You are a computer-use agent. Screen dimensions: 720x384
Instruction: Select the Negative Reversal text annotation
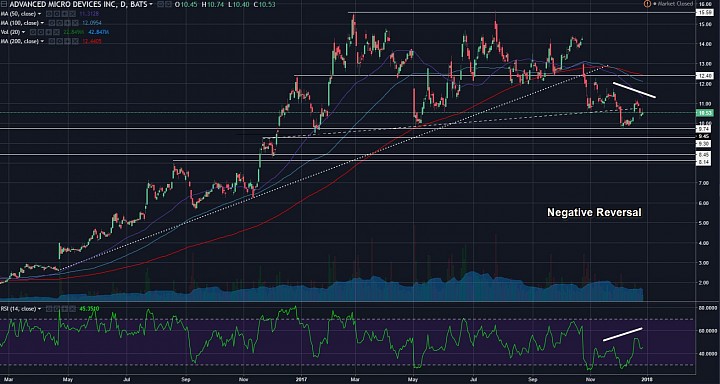coord(594,213)
